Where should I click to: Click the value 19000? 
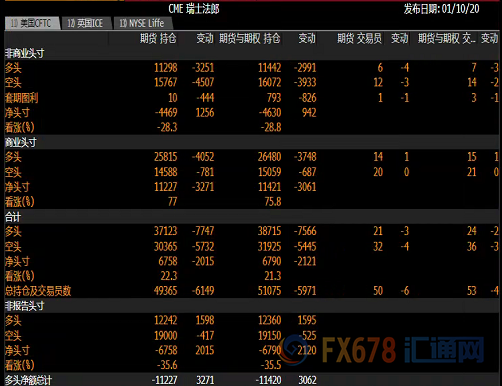166,336
